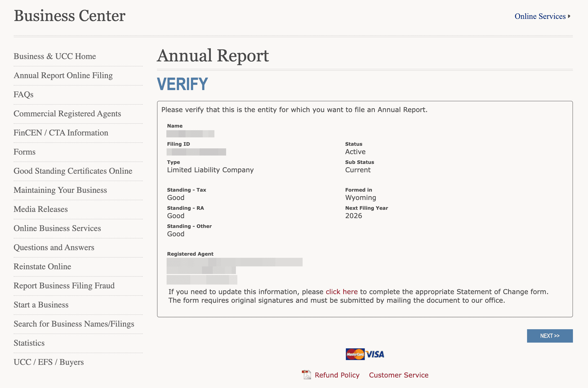This screenshot has height=388, width=588.
Task: Open the Statistics page
Action: click(x=29, y=343)
